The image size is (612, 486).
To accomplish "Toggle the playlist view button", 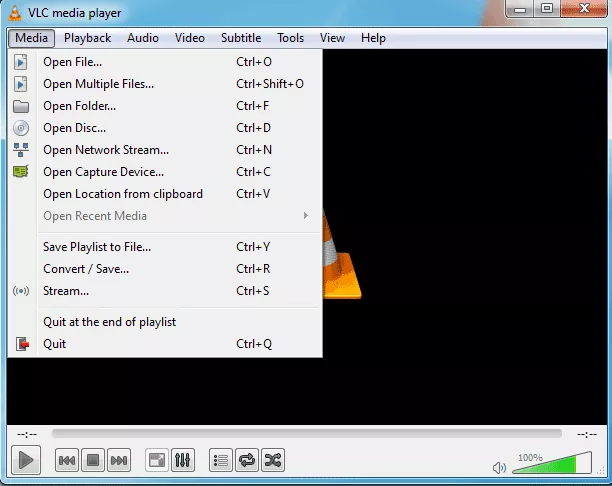I will pos(221,460).
